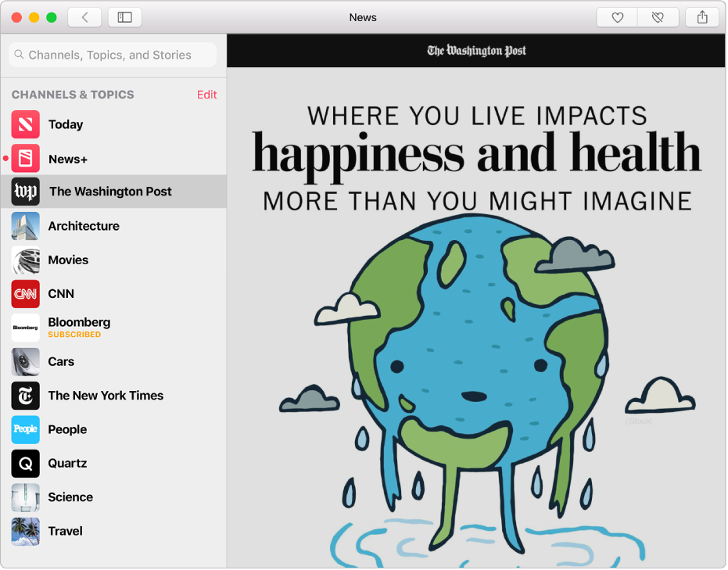The height and width of the screenshot is (570, 728).
Task: Love the current story
Action: pyautogui.click(x=616, y=16)
